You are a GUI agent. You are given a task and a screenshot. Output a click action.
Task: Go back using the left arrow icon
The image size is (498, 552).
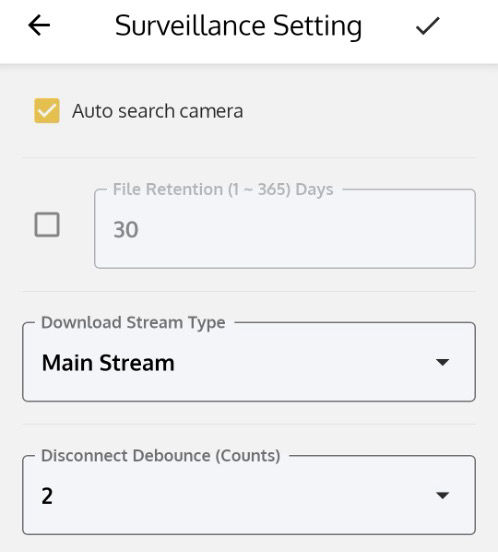point(39,26)
